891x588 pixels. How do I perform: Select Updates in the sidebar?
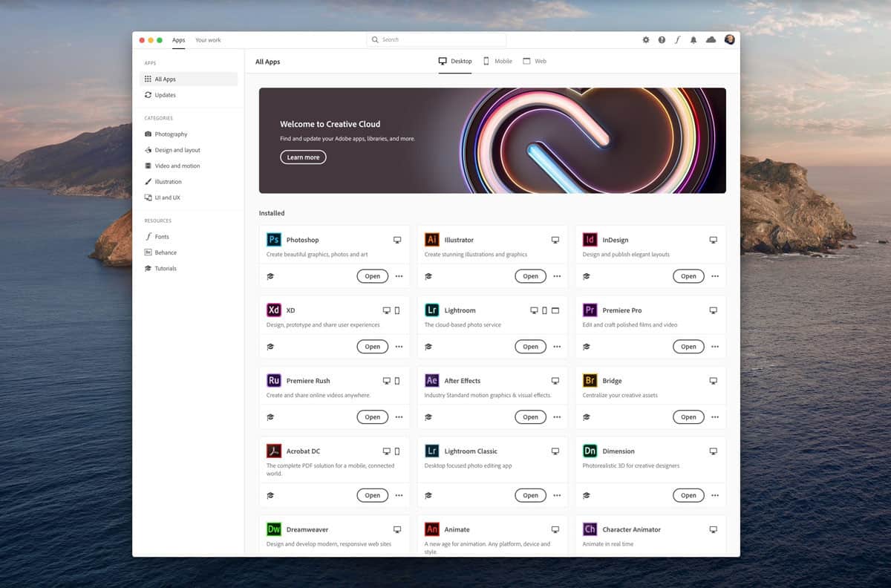[x=165, y=95]
